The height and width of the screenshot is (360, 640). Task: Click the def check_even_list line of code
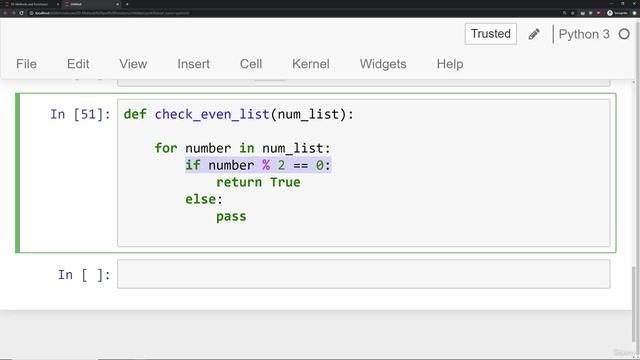(x=238, y=115)
